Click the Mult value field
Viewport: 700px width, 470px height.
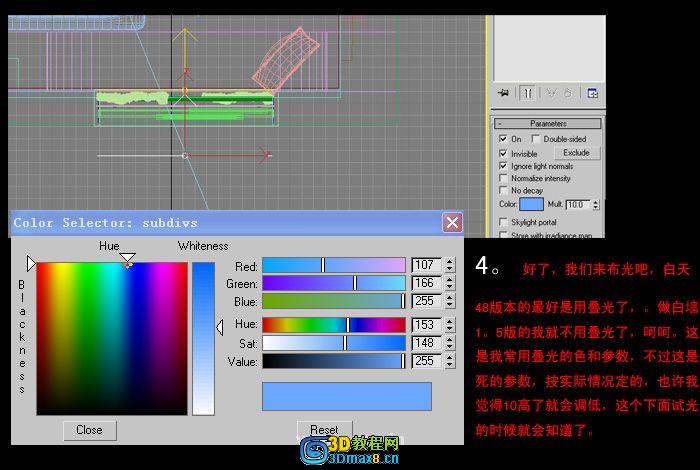(x=579, y=204)
